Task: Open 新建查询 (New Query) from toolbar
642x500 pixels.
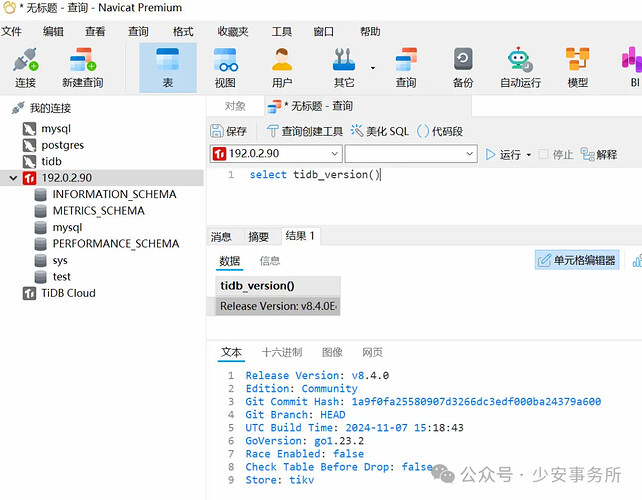Action: pyautogui.click(x=83, y=68)
